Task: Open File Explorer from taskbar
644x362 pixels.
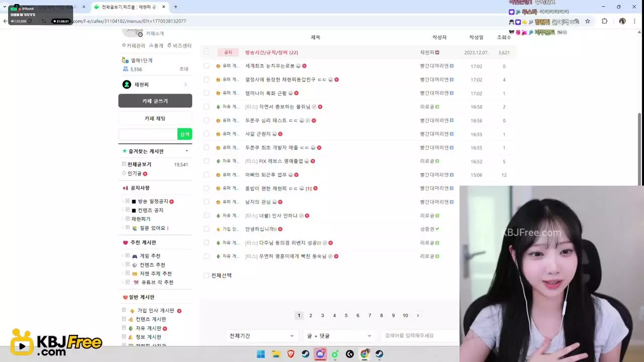Action: pos(276,354)
